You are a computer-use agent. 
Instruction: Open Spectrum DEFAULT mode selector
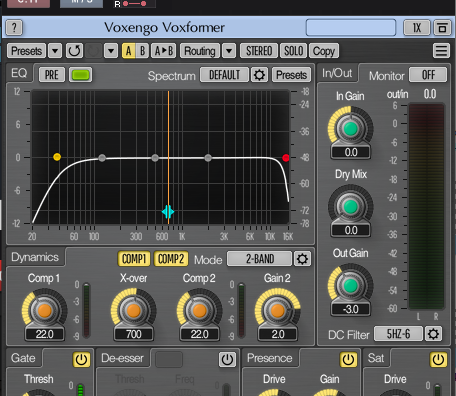point(224,75)
